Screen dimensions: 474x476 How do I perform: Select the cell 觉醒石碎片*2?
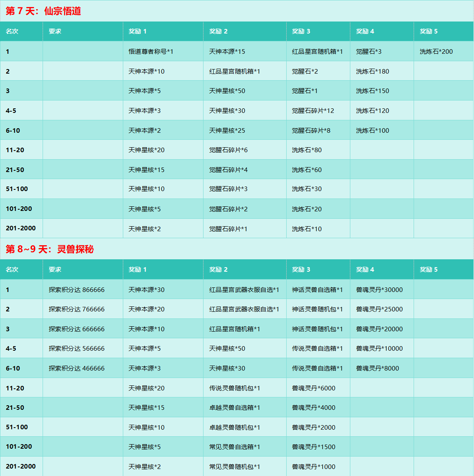[245, 209]
